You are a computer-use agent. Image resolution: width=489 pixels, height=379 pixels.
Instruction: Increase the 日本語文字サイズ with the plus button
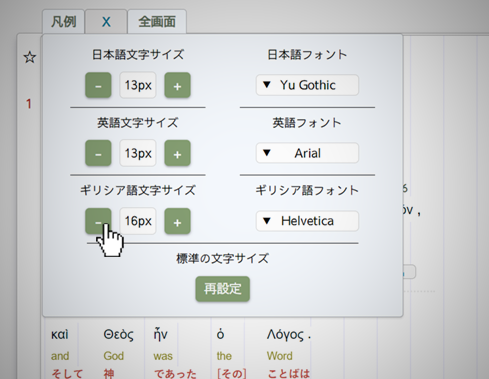click(177, 85)
